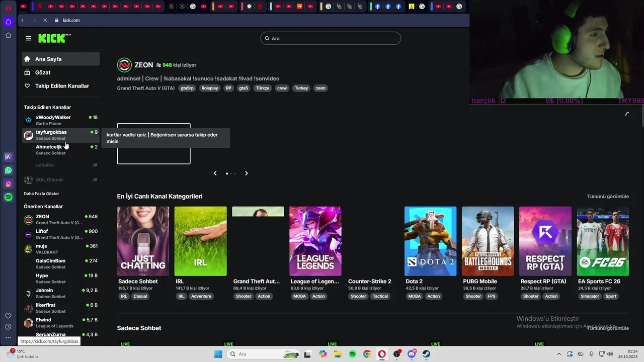The width and height of the screenshot is (644, 362).
Task: Click the Tactical tag under Counter-Strike 2
Action: 380,296
